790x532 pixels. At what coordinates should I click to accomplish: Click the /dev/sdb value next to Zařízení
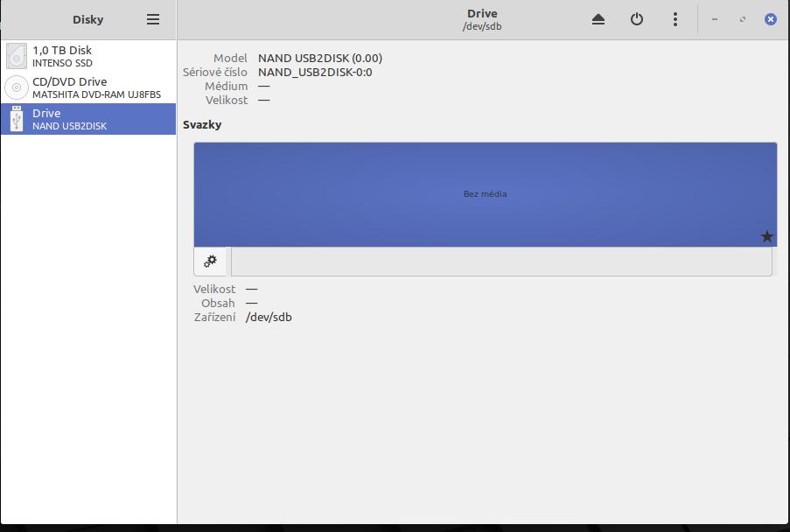point(269,317)
